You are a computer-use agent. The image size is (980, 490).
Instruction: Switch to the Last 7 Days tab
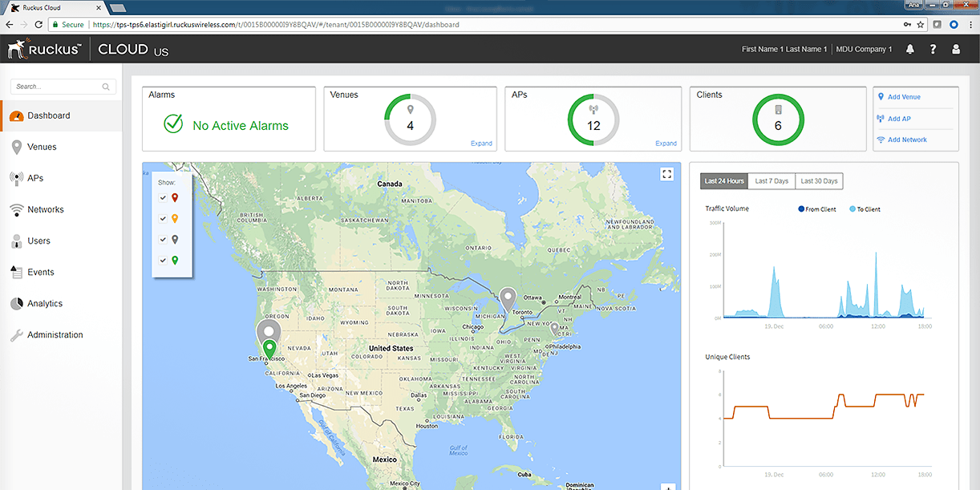click(x=771, y=181)
